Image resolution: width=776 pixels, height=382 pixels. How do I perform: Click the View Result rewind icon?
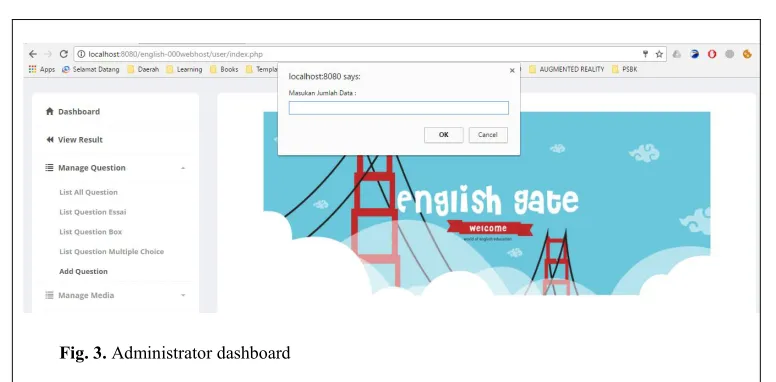coord(49,140)
